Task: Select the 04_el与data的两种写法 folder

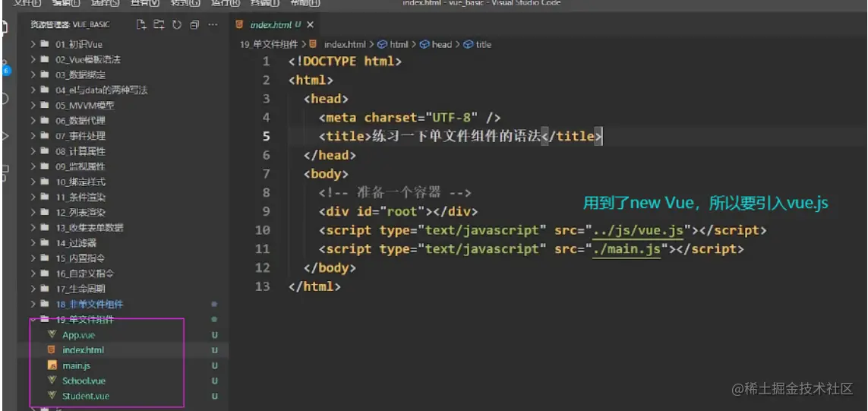Action: (x=101, y=90)
